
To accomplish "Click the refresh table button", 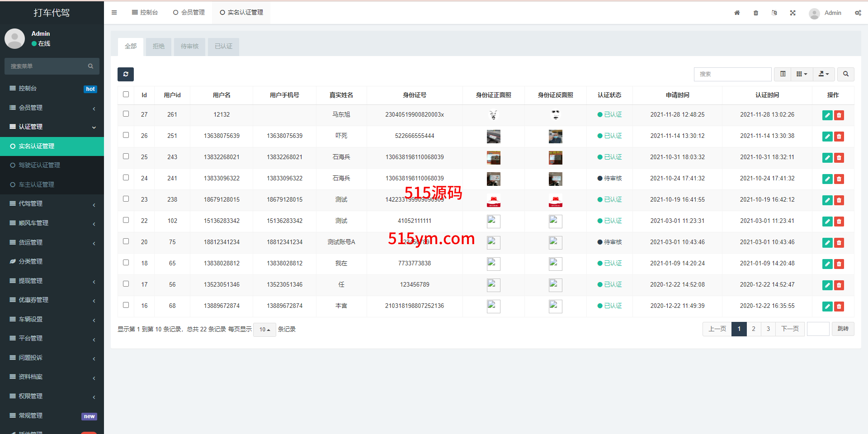I will coord(126,74).
